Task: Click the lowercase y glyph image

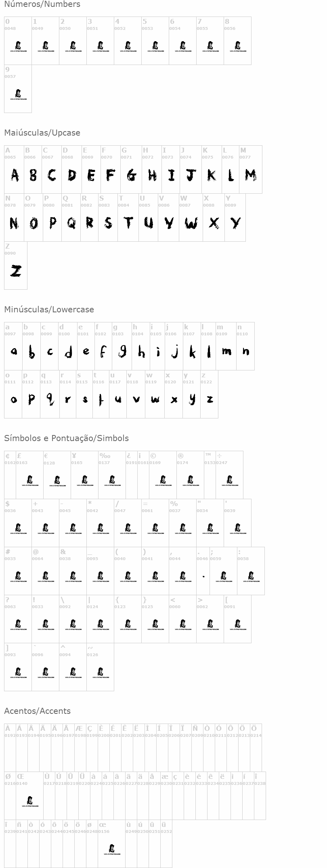Action: (192, 399)
